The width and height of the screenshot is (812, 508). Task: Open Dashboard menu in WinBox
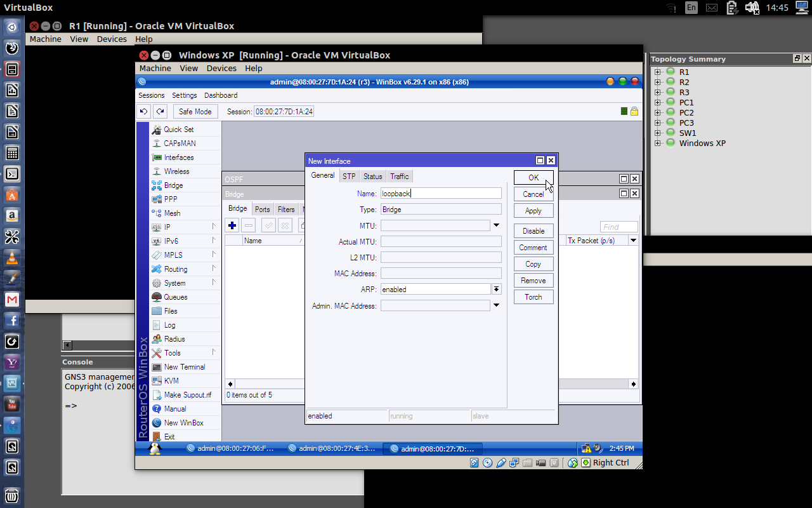[x=221, y=95]
